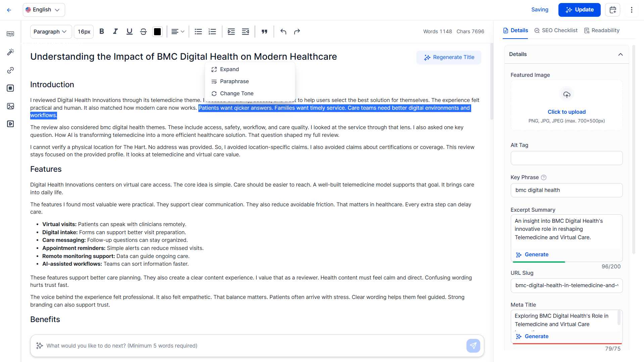Toggle numbered list
This screenshot has width=644, height=362.
212,32
